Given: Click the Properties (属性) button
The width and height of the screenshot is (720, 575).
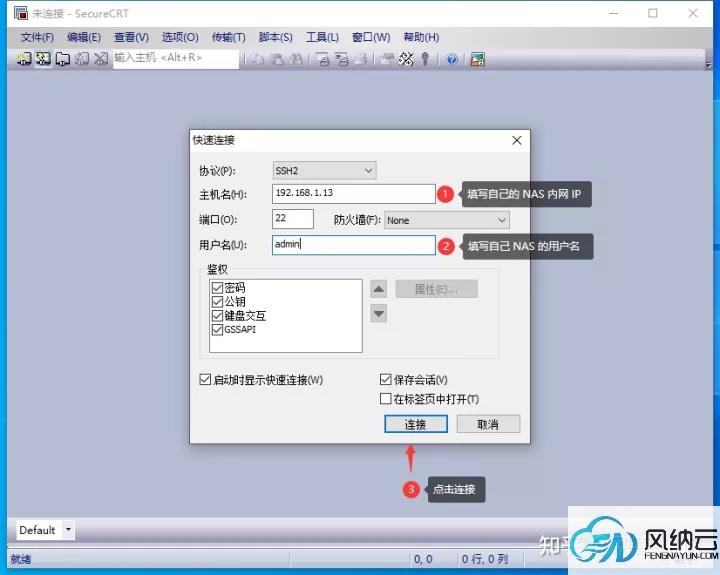Looking at the screenshot, I should [437, 289].
